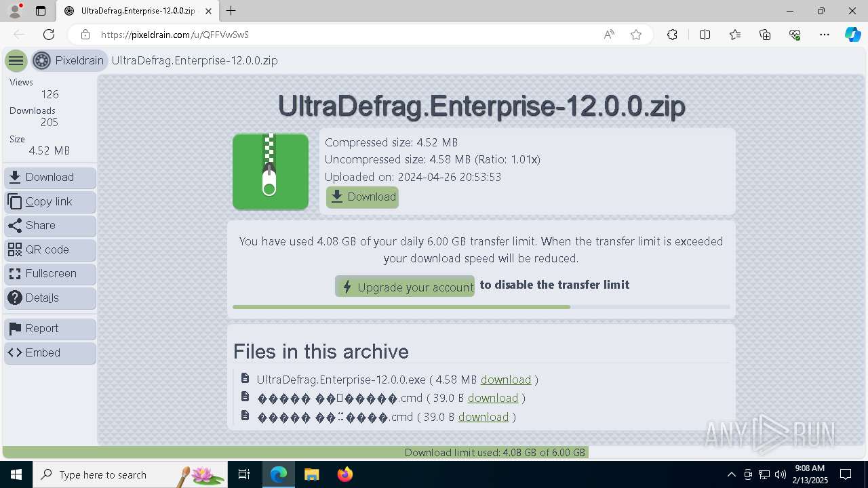The image size is (868, 488).
Task: Launch Firefox from the taskbar
Action: click(x=345, y=474)
